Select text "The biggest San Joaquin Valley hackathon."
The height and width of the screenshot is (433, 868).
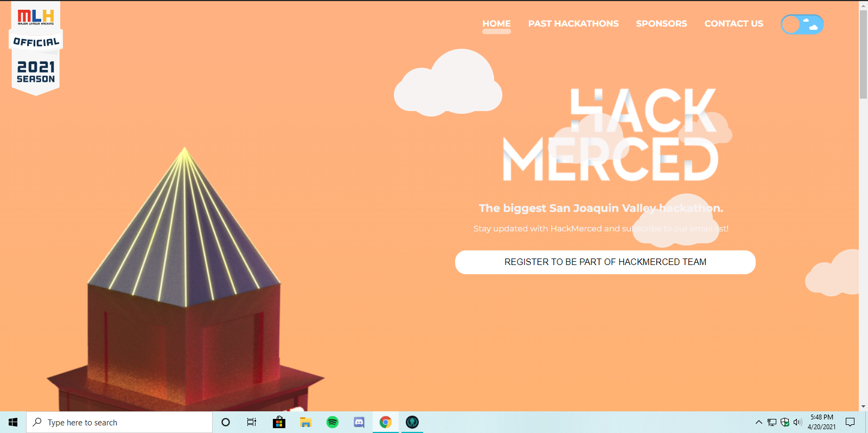pyautogui.click(x=601, y=208)
